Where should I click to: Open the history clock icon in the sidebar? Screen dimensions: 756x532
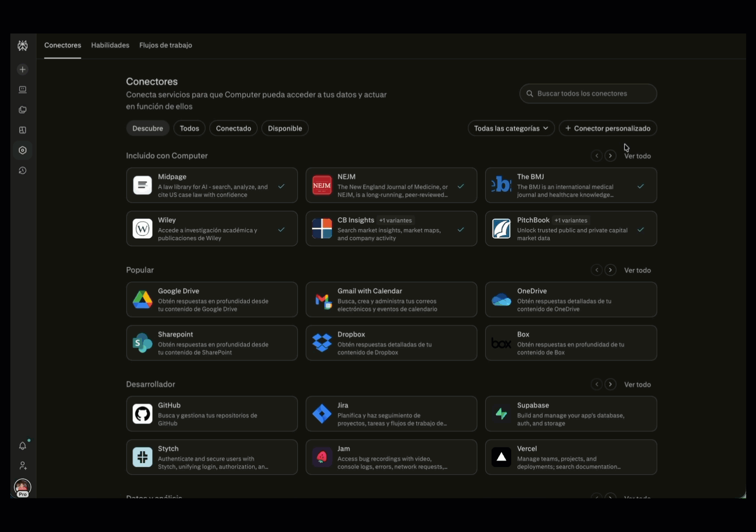23,170
